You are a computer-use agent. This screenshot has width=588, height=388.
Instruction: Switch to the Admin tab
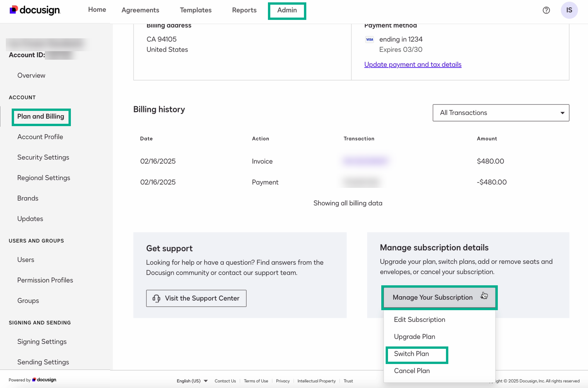[287, 10]
